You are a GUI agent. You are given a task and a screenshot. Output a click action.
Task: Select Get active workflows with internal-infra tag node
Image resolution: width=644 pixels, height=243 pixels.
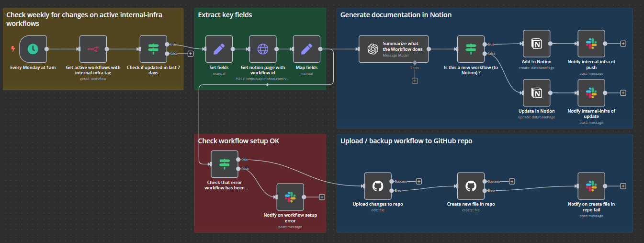93,49
